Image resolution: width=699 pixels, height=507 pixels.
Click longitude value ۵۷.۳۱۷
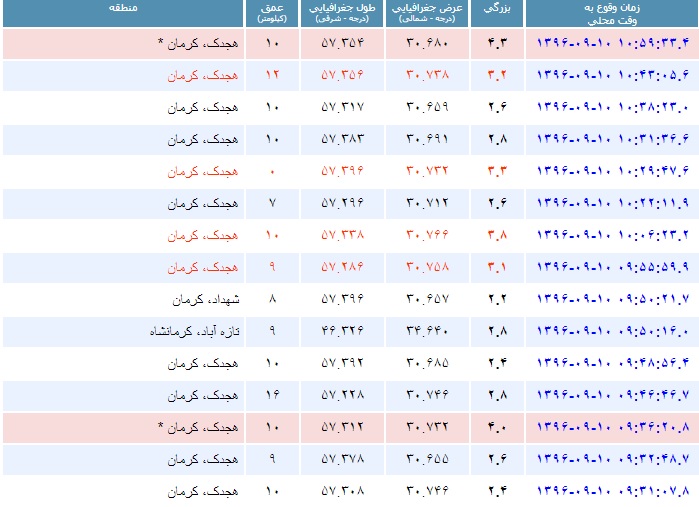342,107
